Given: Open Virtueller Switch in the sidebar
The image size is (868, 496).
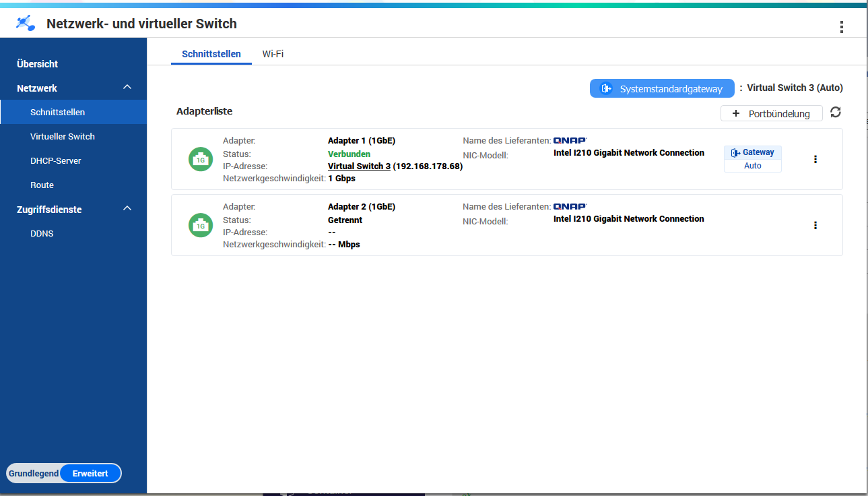Looking at the screenshot, I should (x=63, y=137).
